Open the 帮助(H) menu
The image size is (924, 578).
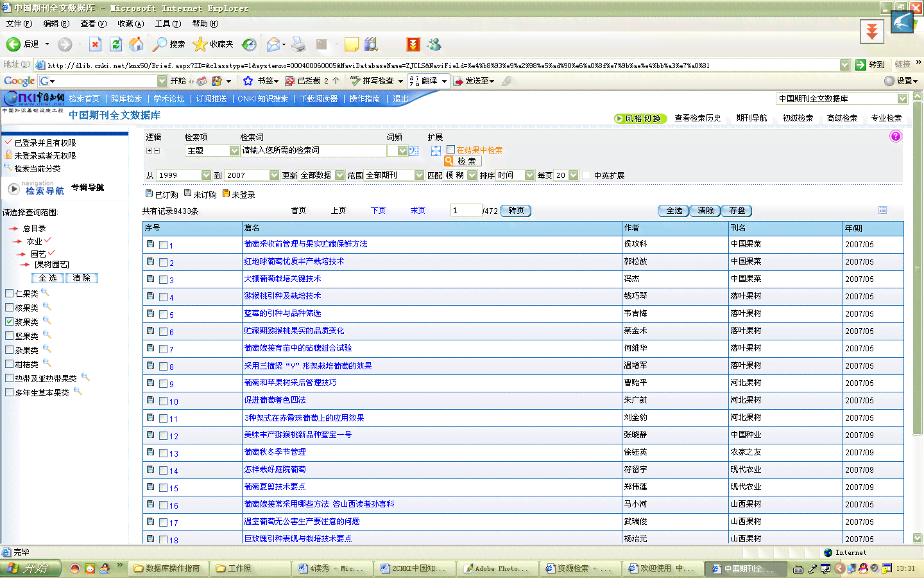coord(205,24)
